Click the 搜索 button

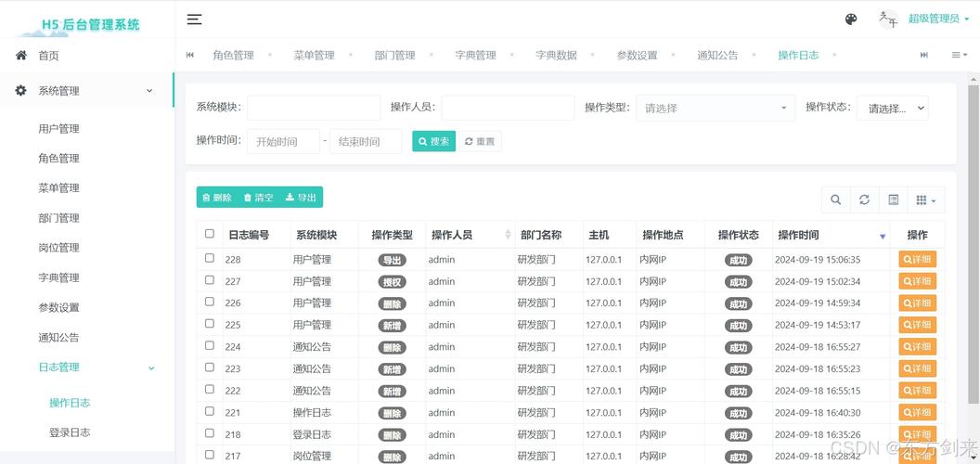tap(433, 141)
